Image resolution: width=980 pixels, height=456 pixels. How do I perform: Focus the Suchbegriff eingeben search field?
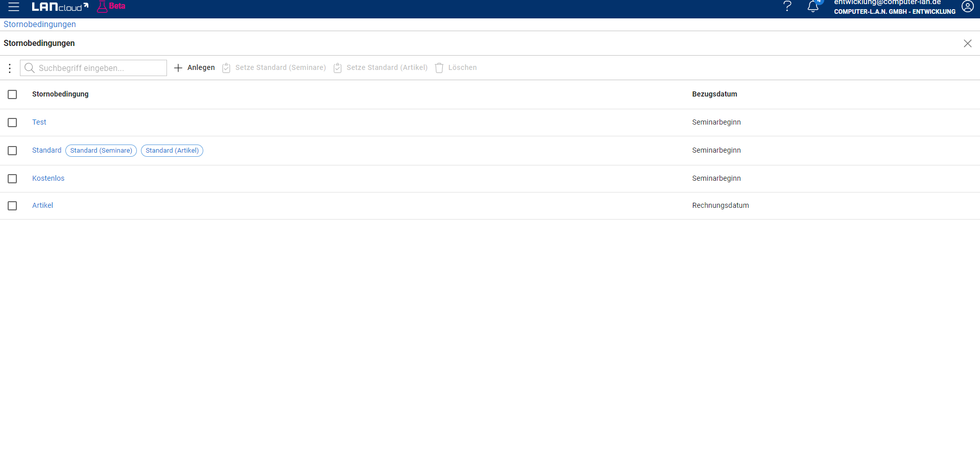93,68
